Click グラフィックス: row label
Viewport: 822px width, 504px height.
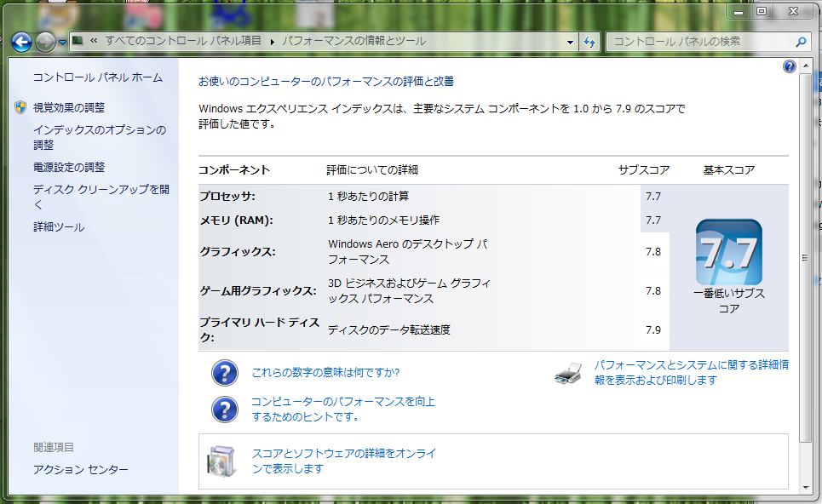[x=238, y=251]
